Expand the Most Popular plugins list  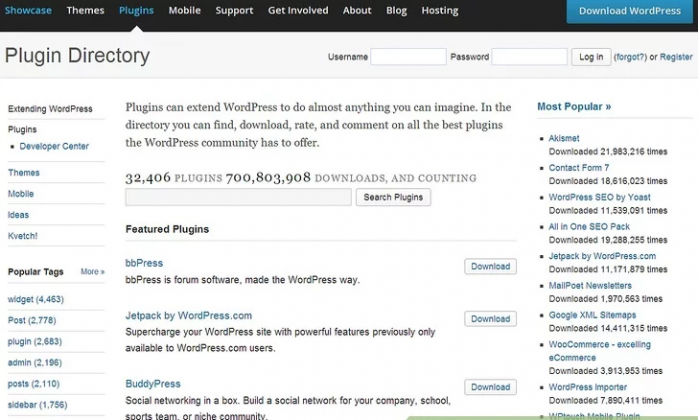pyautogui.click(x=574, y=106)
